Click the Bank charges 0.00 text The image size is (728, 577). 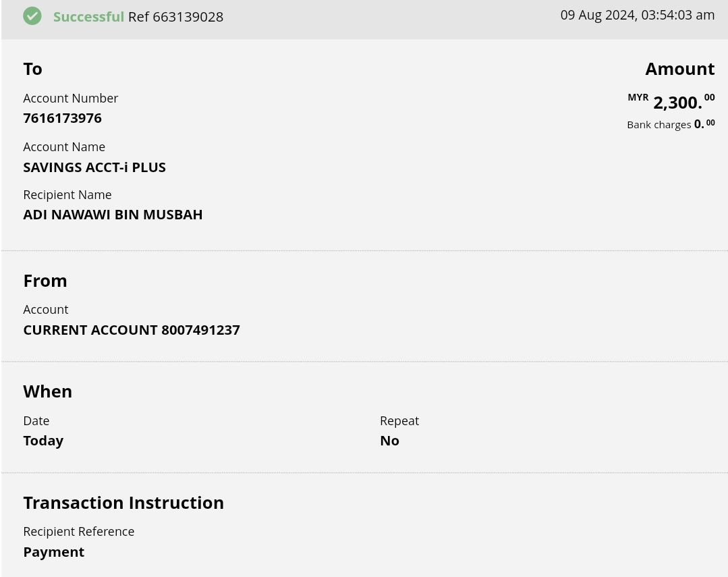click(x=670, y=124)
